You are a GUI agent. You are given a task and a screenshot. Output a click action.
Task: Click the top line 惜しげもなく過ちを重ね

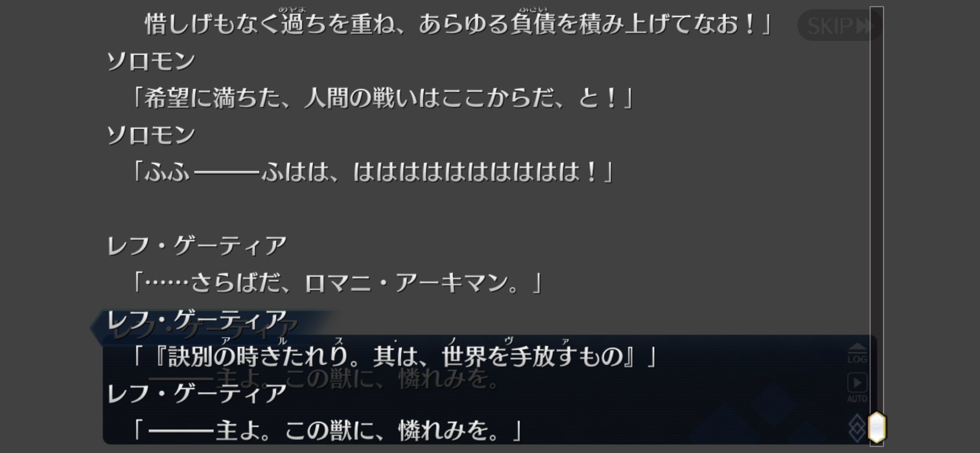pos(458,24)
